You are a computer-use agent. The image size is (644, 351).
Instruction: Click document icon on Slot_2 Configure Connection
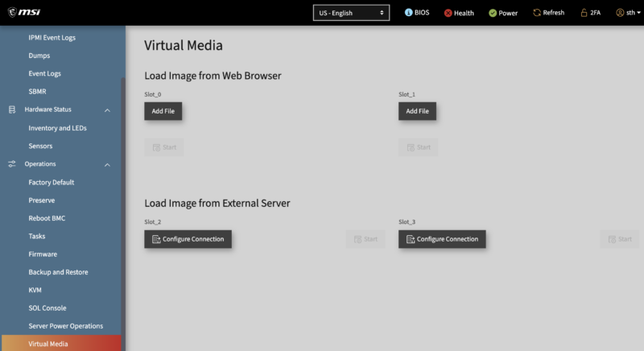[x=156, y=239]
